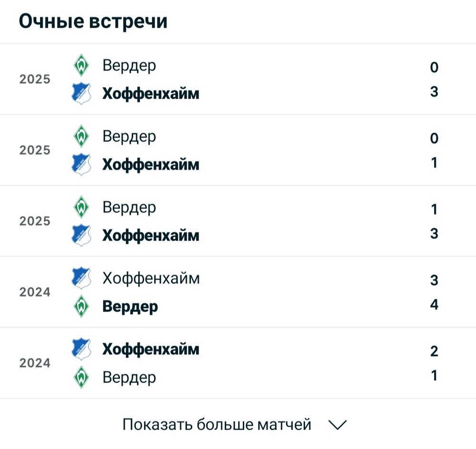
Task: Open «Вердер» name in the 1–3 match
Action: tap(129, 208)
